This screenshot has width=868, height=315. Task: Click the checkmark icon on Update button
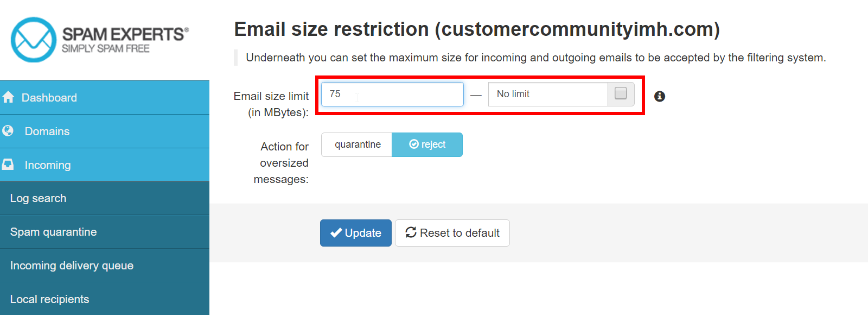(x=336, y=232)
